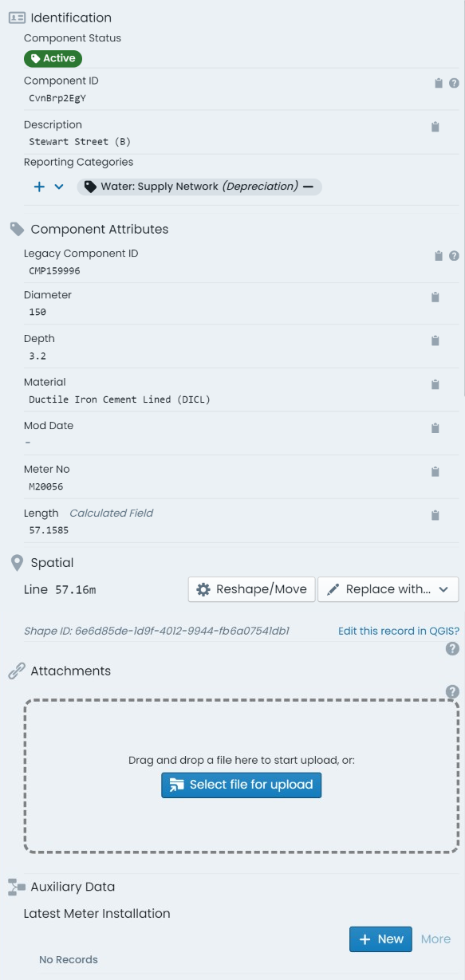Image resolution: width=465 pixels, height=980 pixels.
Task: Copy the Length value clipboard icon
Action: (435, 515)
